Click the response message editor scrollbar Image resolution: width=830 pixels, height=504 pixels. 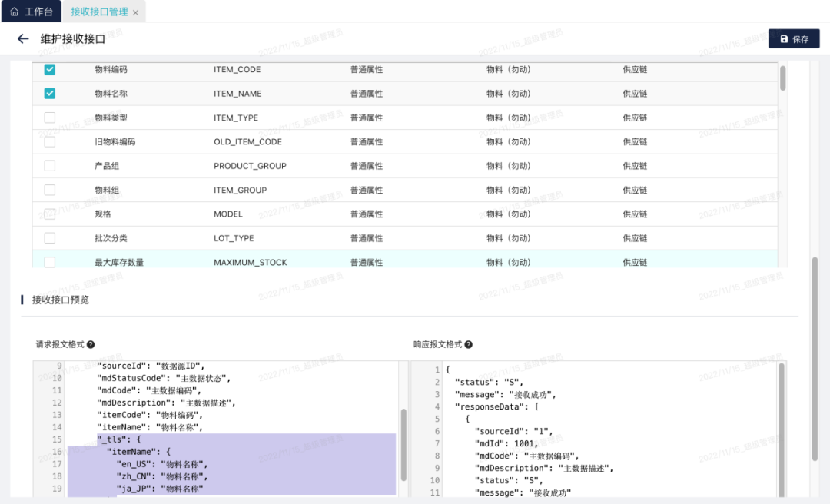pos(782,430)
